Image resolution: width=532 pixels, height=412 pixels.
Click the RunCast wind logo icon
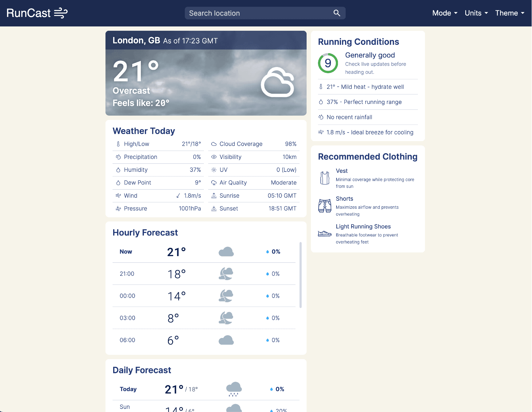point(61,13)
